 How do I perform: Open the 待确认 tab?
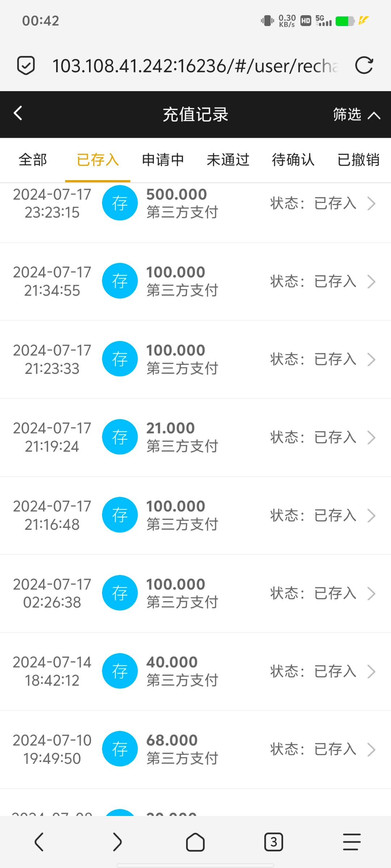point(293,160)
